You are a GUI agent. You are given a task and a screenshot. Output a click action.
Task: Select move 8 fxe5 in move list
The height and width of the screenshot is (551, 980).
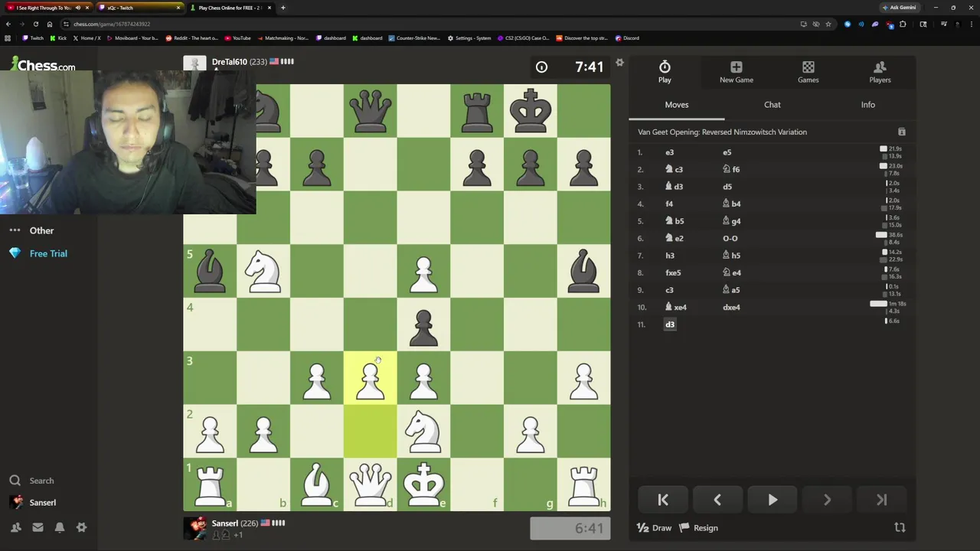[x=673, y=272]
